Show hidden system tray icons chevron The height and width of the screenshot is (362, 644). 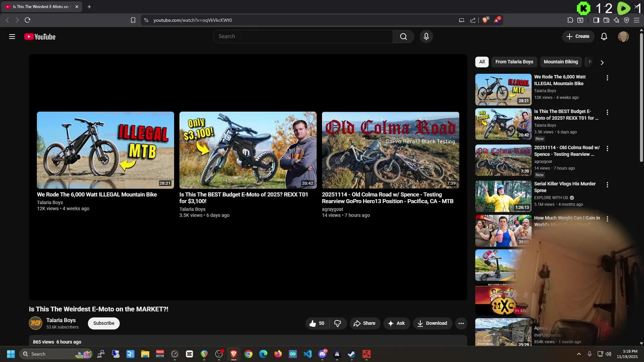click(579, 354)
